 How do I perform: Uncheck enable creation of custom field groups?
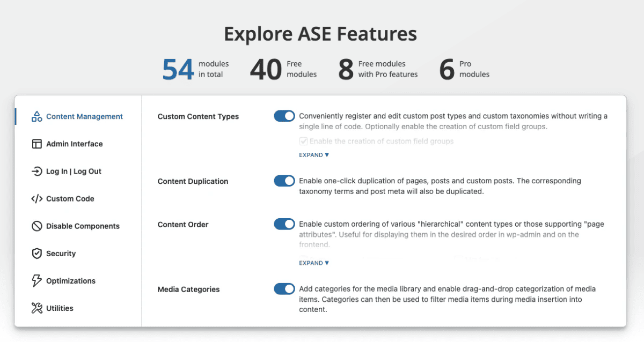click(304, 141)
